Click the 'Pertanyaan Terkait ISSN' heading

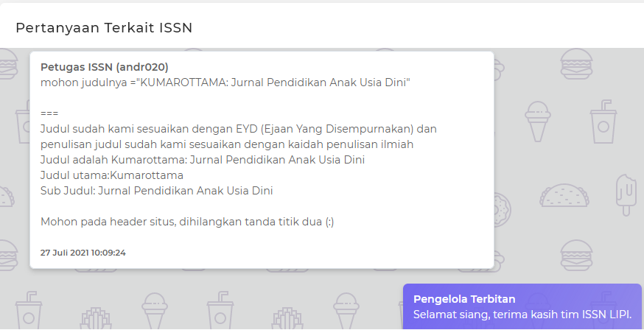[104, 28]
